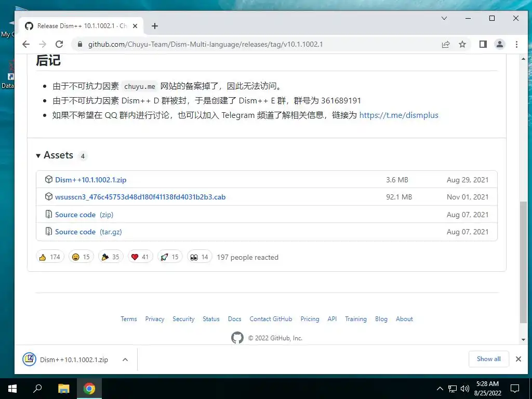Share this page via address bar icon

[445, 44]
